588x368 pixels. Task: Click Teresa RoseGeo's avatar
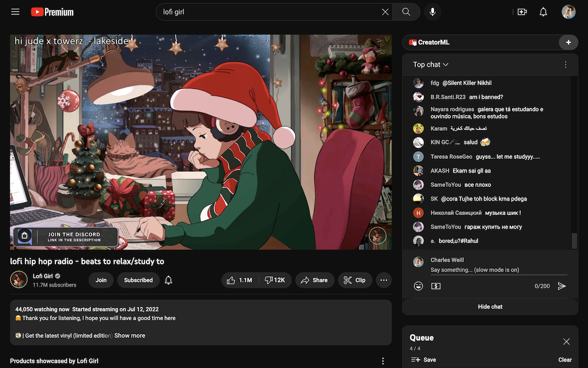(x=418, y=157)
